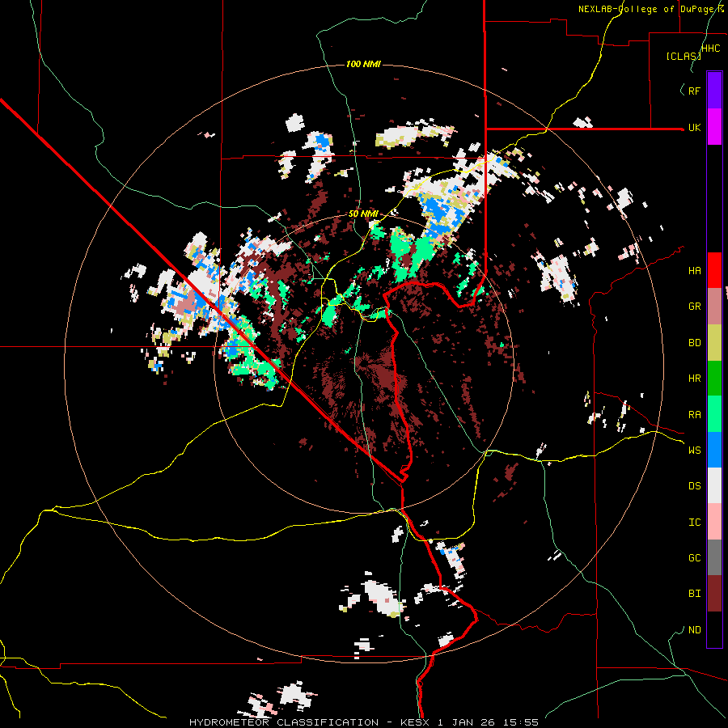
Task: Click the 'DS' dry snow legend label
Action: pyautogui.click(x=694, y=486)
